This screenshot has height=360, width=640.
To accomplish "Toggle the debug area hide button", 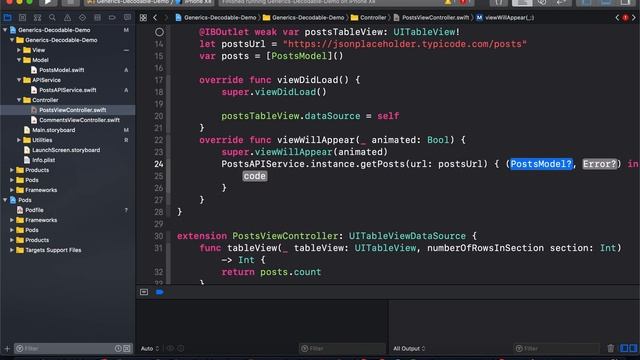I will click(144, 292).
